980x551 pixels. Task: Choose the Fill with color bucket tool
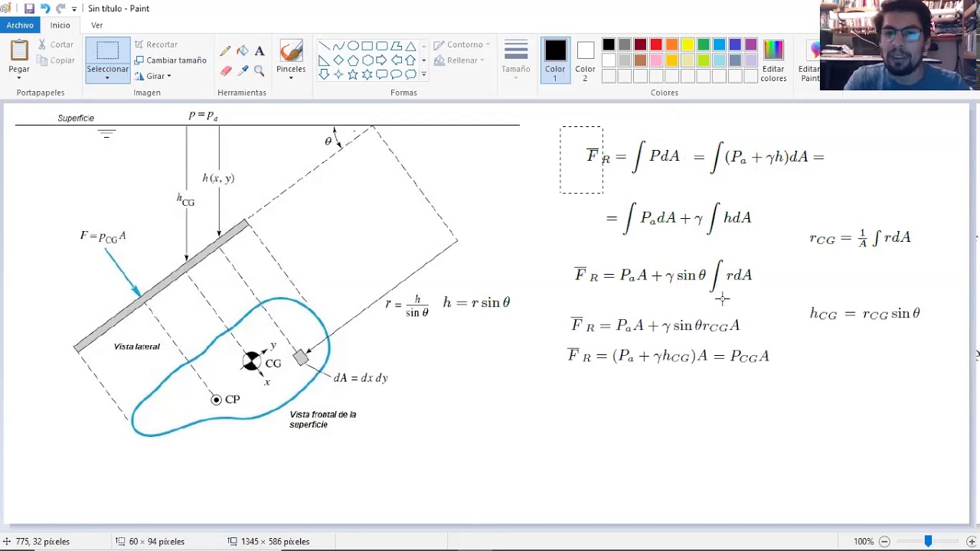[242, 51]
